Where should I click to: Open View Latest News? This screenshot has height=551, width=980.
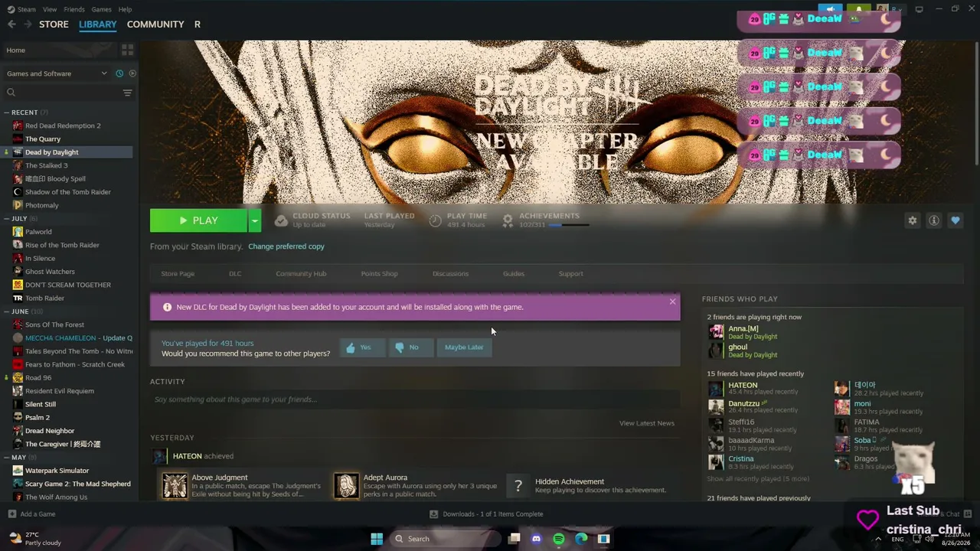click(x=647, y=423)
